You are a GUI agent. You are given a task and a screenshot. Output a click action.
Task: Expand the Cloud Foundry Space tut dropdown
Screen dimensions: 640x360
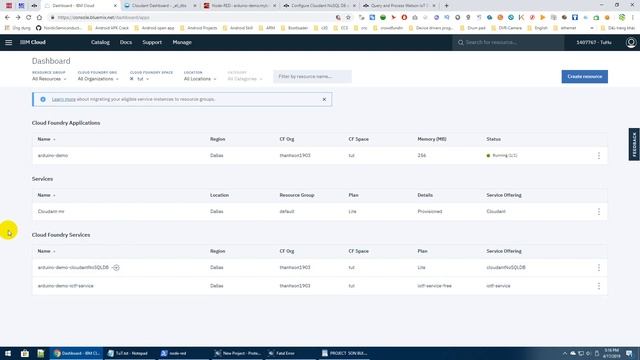[x=143, y=79]
